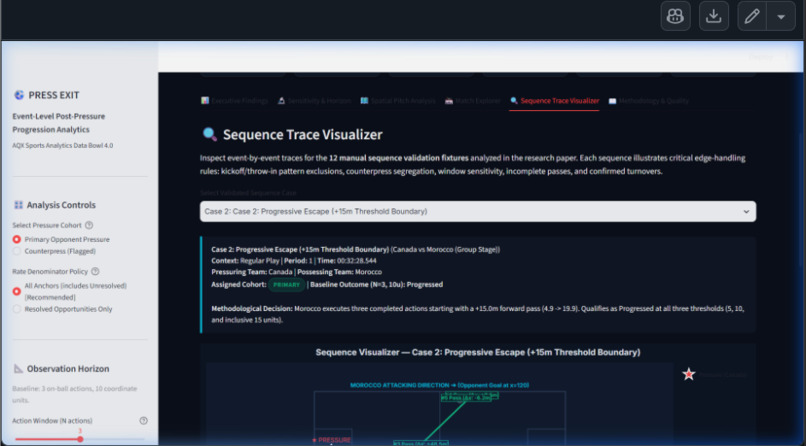Screen dimensions: 806x446
Task: Click the Sequence Trace Visualizer heading
Action: (x=302, y=135)
